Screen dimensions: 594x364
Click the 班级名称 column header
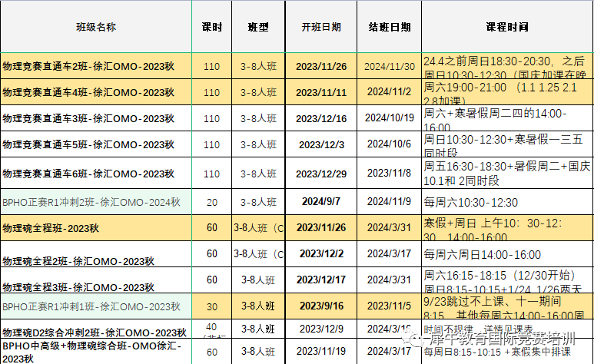(96, 27)
